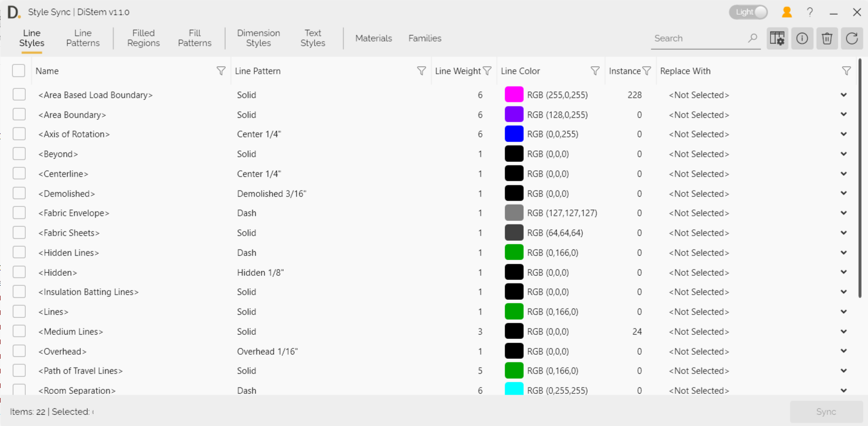Switch to the Fill Patterns tab

[195, 38]
